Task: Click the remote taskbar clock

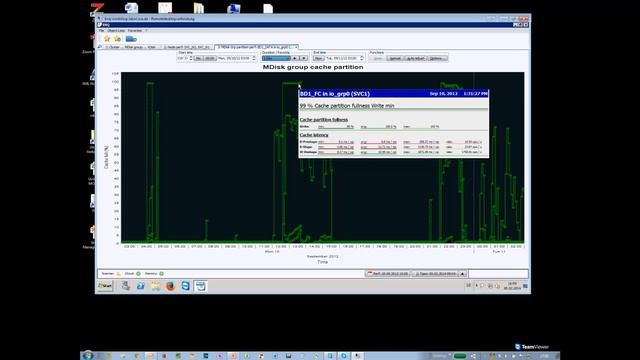Action: (x=512, y=286)
